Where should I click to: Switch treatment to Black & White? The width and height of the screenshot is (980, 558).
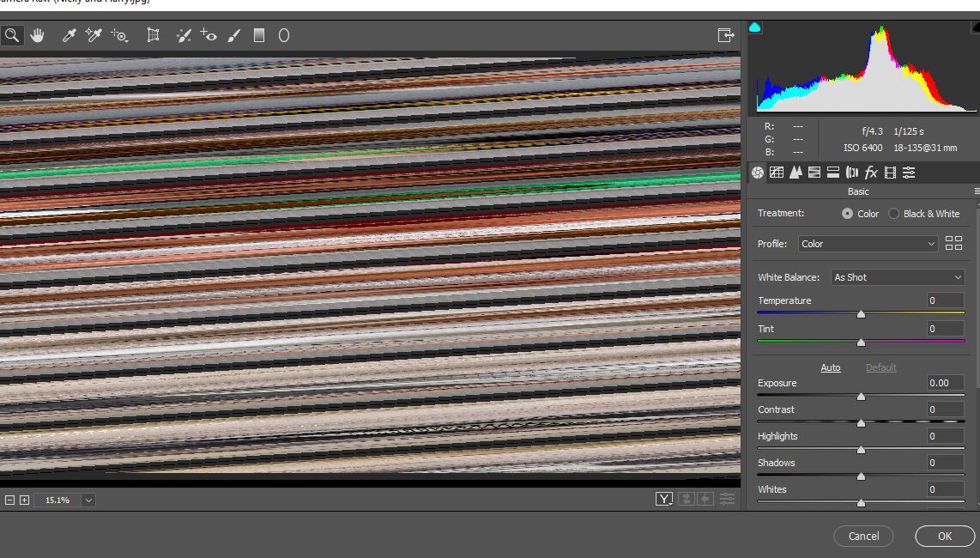point(892,213)
